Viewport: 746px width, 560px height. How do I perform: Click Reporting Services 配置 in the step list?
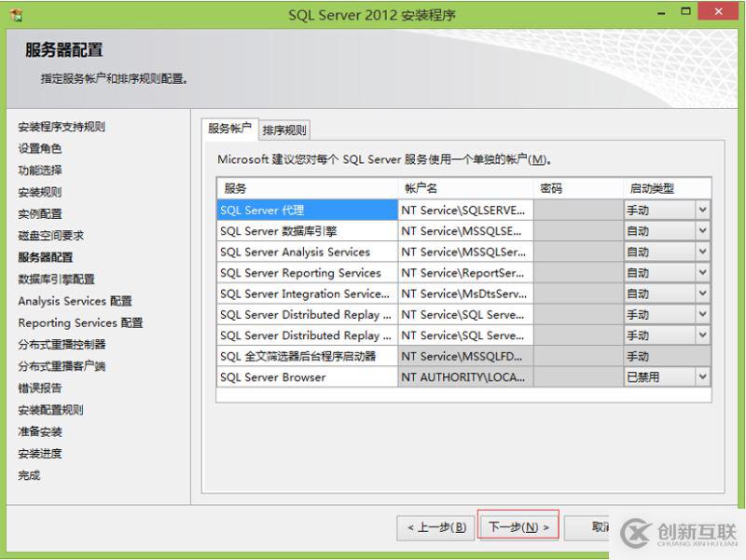tap(80, 322)
